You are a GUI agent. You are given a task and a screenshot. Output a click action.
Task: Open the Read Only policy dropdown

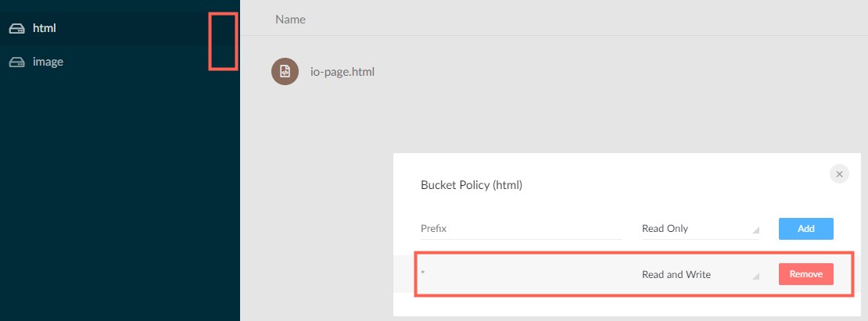pos(699,229)
